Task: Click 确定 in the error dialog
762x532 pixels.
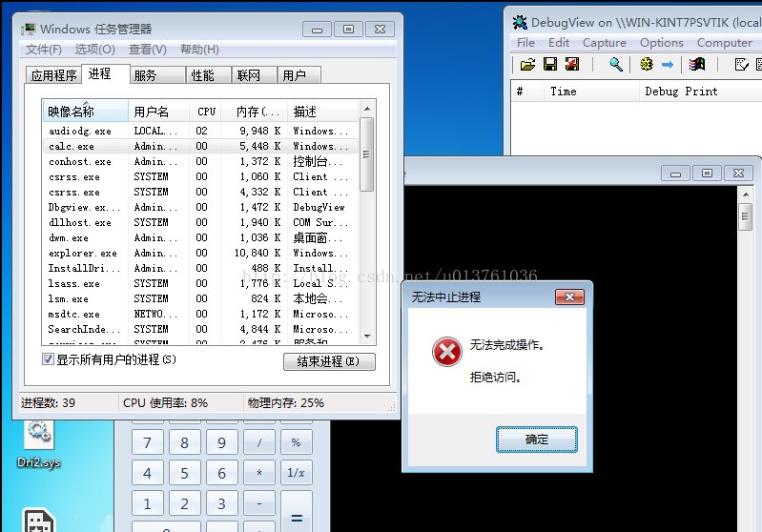Action: pos(537,440)
